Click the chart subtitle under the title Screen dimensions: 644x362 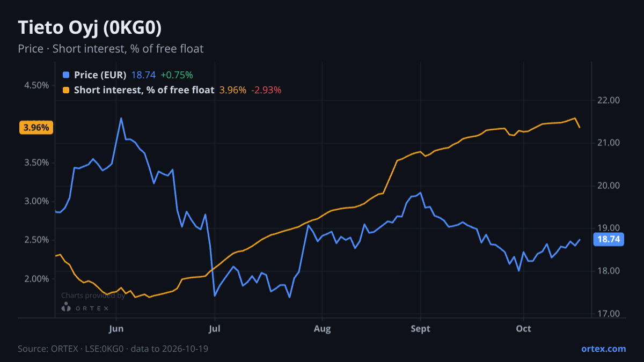[x=111, y=49]
